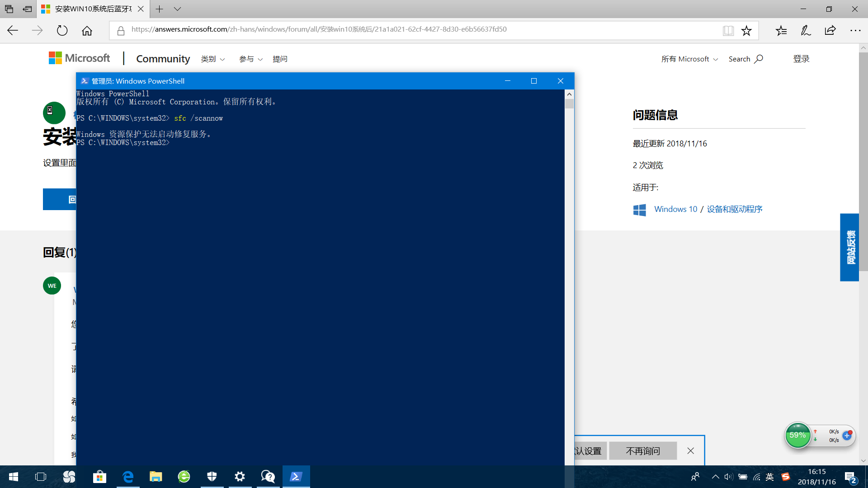Viewport: 868px width, 488px height.
Task: Open Edge settings and more menu
Action: point(855,30)
